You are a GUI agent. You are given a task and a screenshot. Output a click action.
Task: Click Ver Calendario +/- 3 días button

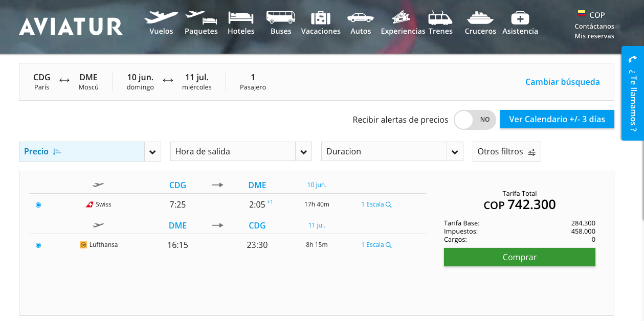pyautogui.click(x=557, y=119)
